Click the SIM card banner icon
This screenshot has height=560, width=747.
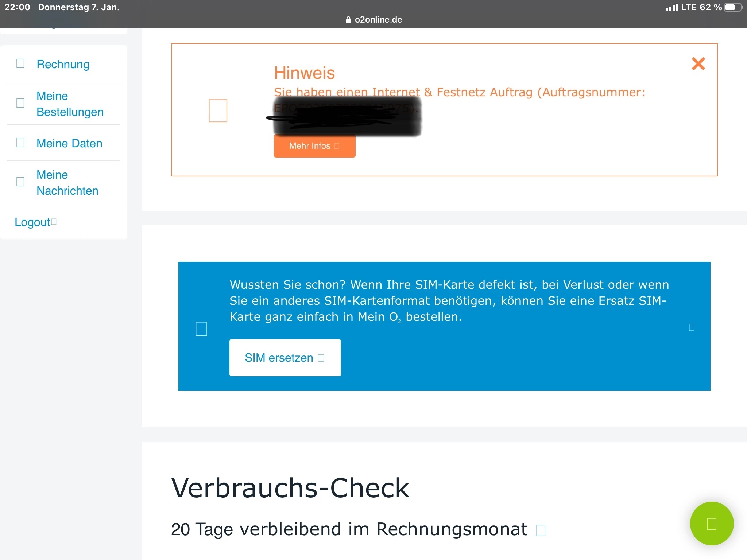(x=201, y=329)
